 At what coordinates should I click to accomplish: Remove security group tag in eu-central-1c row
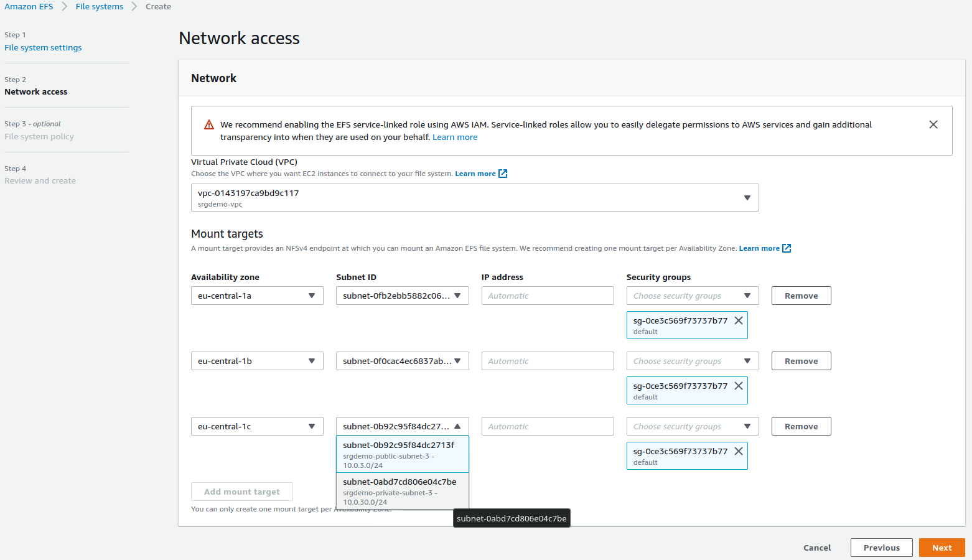(x=738, y=451)
